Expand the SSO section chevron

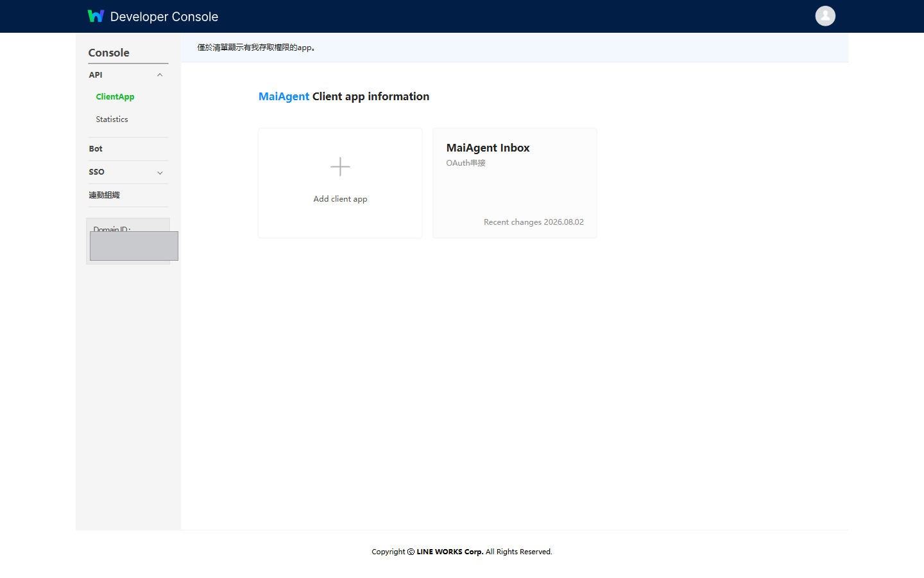click(x=160, y=173)
